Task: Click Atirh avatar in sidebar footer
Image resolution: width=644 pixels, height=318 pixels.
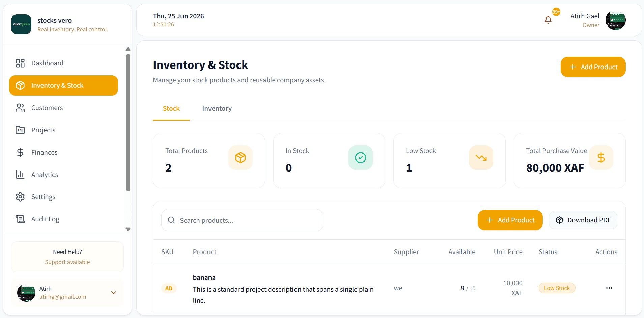Action: pos(26,293)
